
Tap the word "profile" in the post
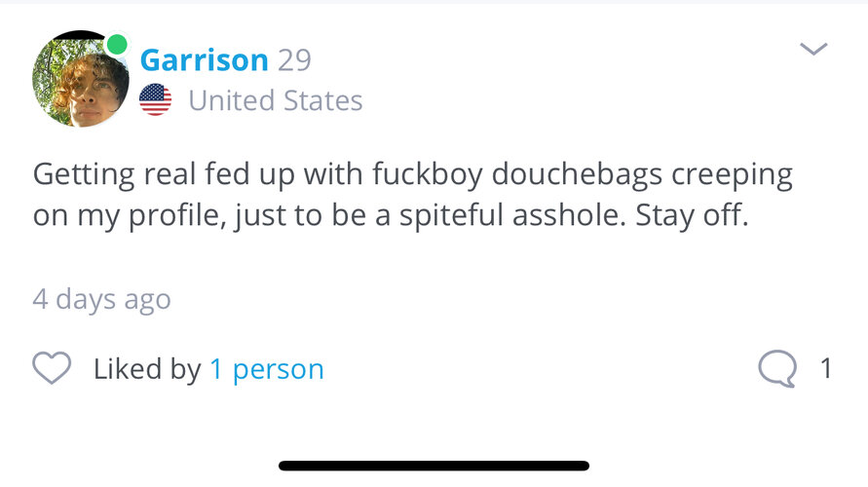177,216
